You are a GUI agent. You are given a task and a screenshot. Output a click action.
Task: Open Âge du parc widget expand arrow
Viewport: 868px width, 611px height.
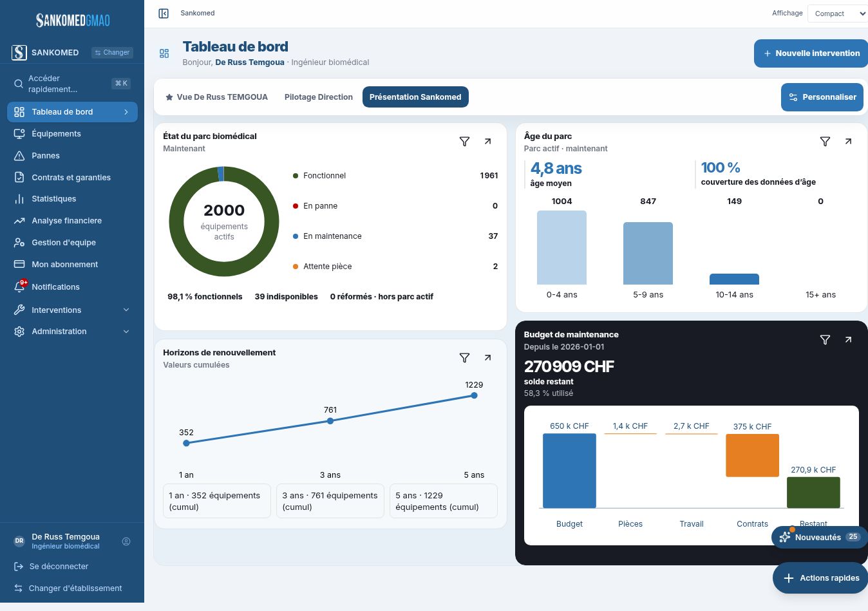(x=848, y=142)
